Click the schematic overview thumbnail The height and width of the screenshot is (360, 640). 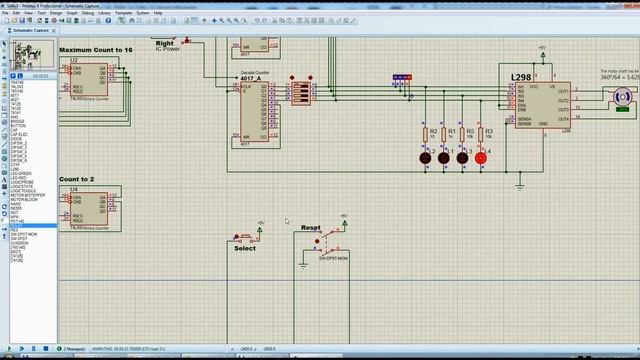click(32, 54)
